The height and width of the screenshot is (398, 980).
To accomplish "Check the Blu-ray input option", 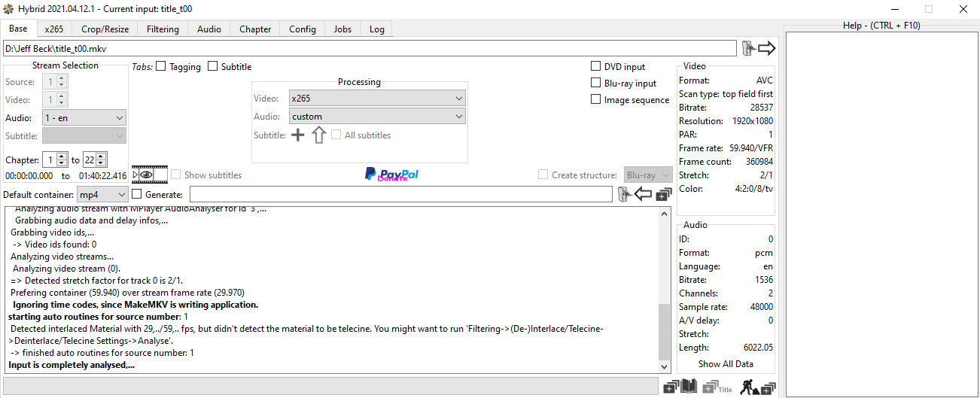I will [x=596, y=84].
